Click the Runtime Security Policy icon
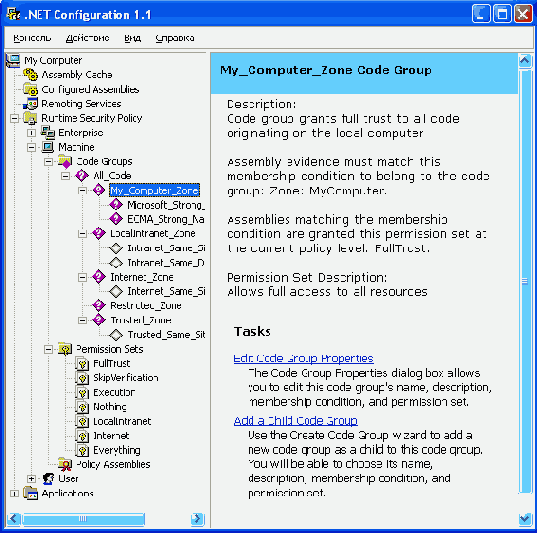537x533 pixels. 30,118
